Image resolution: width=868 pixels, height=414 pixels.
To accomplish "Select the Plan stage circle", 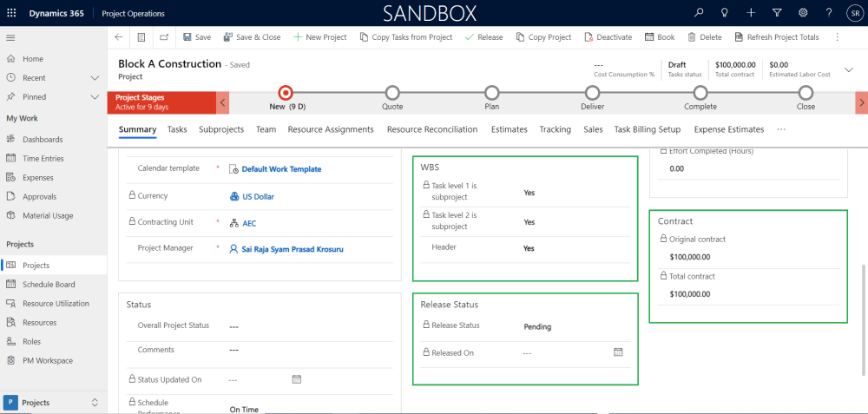I will pyautogui.click(x=491, y=92).
